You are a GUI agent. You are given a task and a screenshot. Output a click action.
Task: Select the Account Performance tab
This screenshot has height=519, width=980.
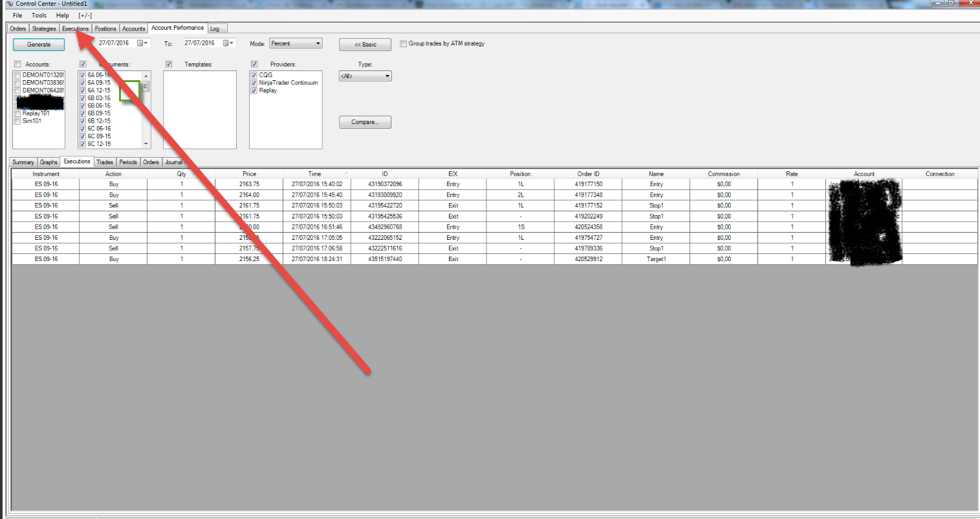[178, 28]
